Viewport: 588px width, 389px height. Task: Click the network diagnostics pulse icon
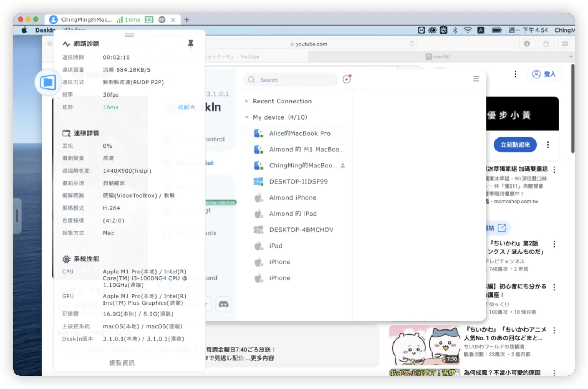coord(66,44)
